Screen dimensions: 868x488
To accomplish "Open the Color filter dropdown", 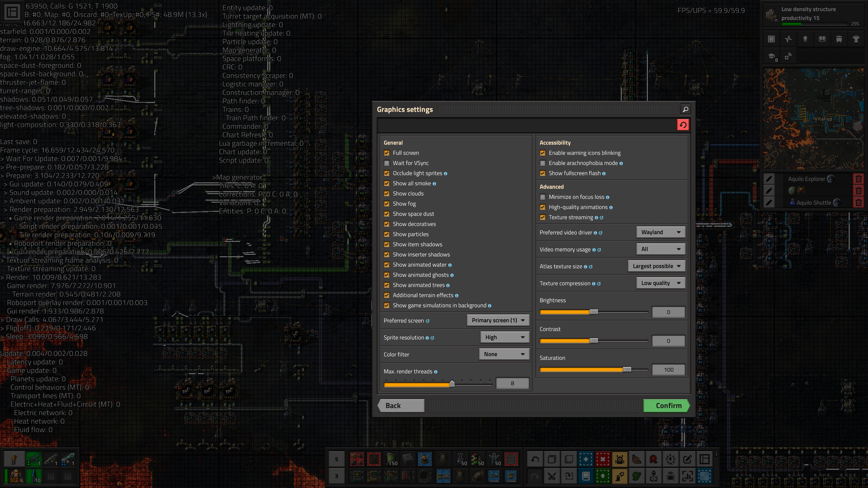I will (x=504, y=354).
